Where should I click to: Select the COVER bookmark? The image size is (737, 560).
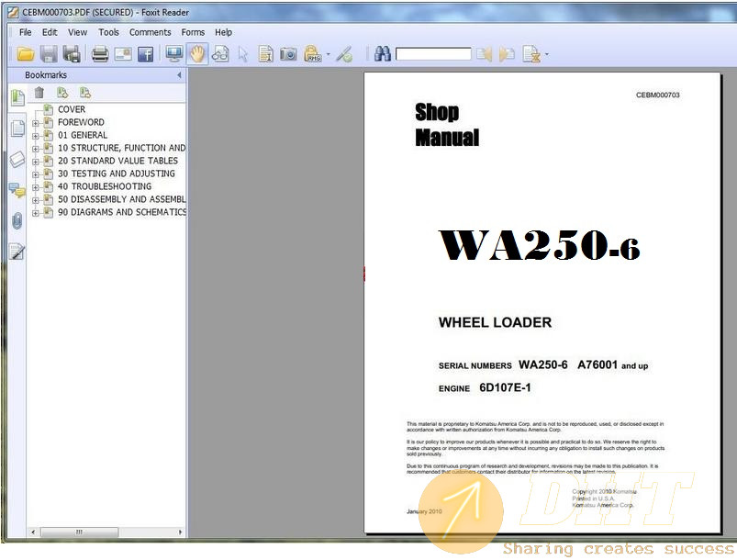click(x=72, y=109)
